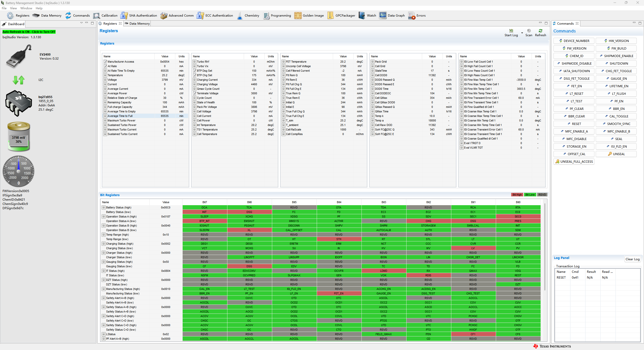644x350 pixels.
Task: Toggle icon beside Temp Range (high)
Action: pyautogui.click(x=103, y=235)
